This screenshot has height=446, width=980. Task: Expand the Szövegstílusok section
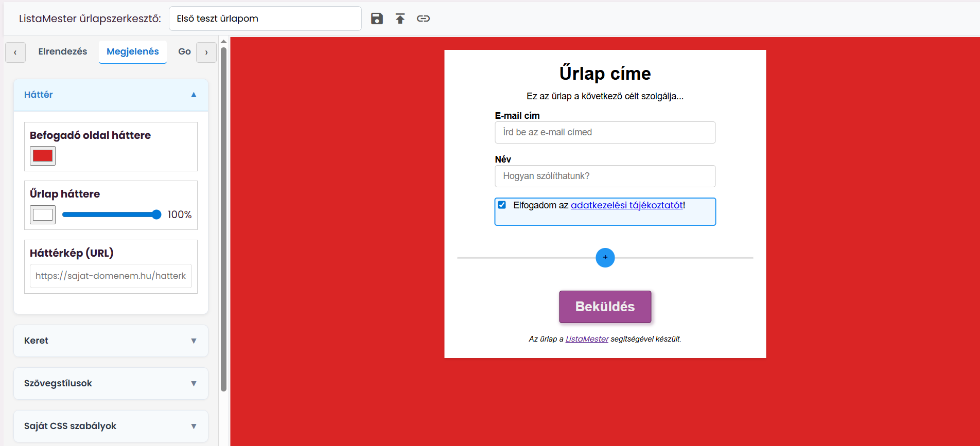coord(111,383)
